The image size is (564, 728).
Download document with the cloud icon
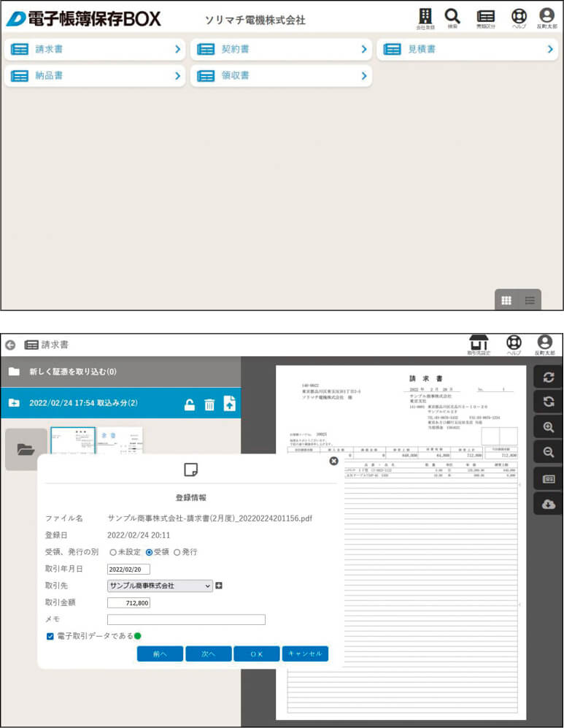[549, 504]
